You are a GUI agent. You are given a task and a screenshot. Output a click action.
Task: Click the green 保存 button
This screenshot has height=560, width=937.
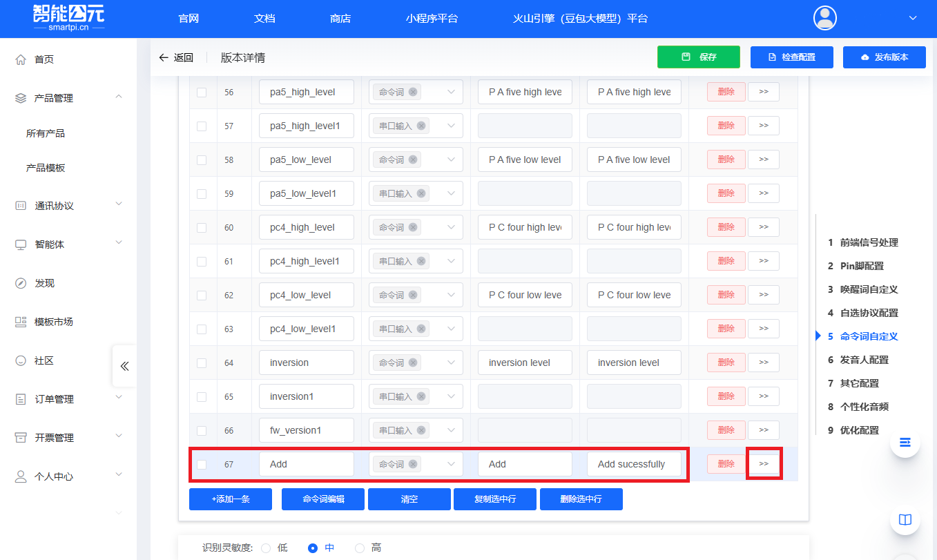coord(698,57)
